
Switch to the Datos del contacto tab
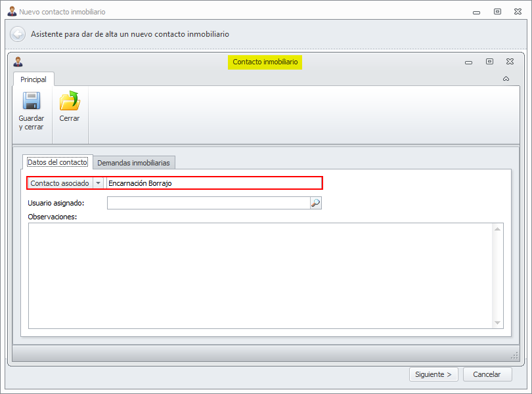pos(57,162)
